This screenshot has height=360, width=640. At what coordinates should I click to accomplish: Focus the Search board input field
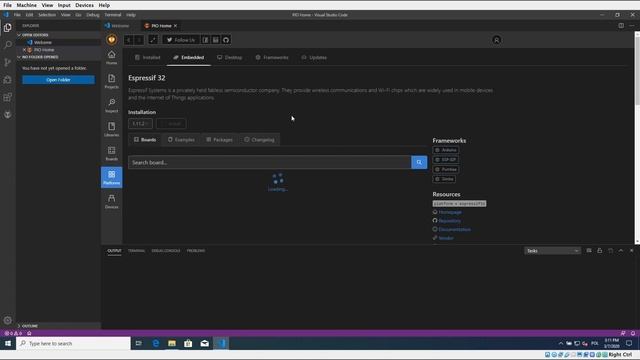point(269,162)
